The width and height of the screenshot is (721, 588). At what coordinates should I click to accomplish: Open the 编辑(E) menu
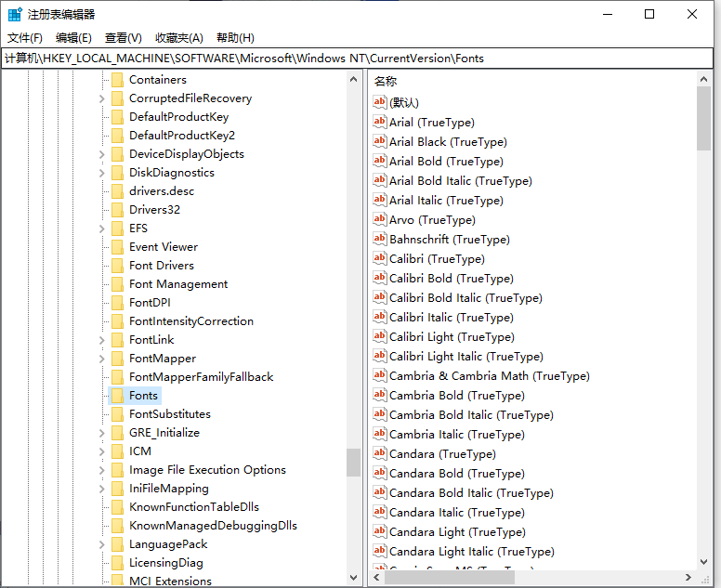tap(73, 38)
